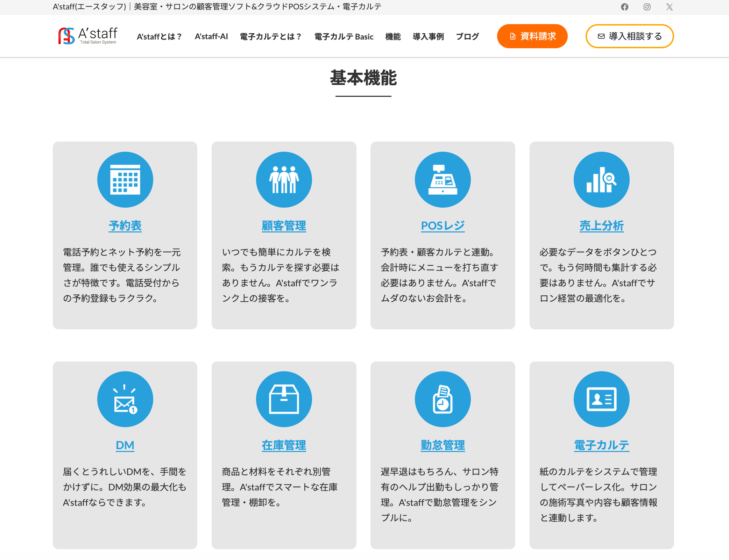Click the description starting いつでも簡単にカルテ
Image resolution: width=729 pixels, height=560 pixels.
point(281,275)
